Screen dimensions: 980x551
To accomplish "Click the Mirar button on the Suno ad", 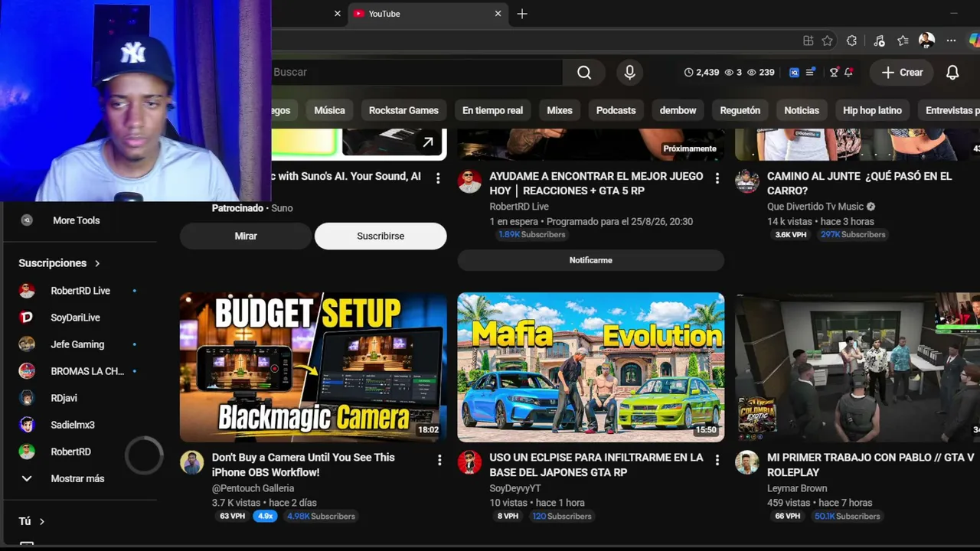I will pyautogui.click(x=246, y=236).
